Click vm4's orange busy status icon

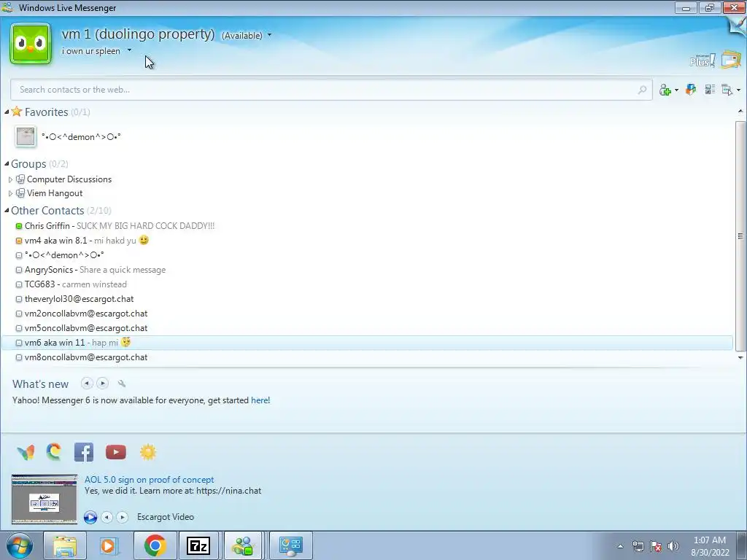(x=19, y=241)
